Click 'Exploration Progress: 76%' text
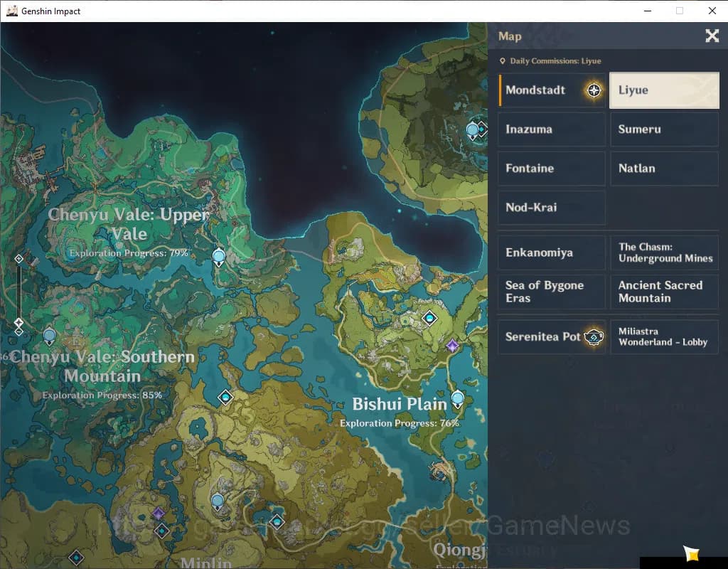Screen dimensions: 728x569 400,423
